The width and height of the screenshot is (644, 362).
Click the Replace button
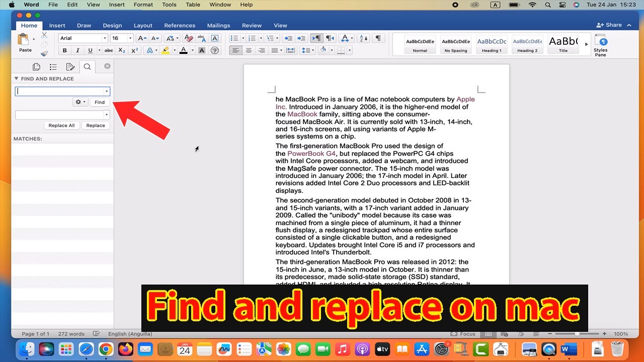click(96, 125)
